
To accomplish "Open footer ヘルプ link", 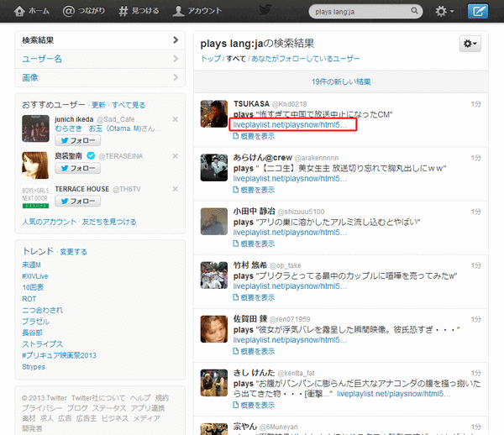I will click(140, 398).
